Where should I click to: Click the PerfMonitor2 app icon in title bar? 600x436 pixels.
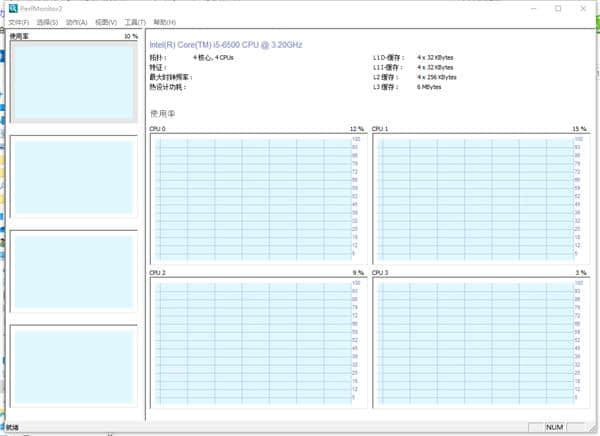point(13,8)
